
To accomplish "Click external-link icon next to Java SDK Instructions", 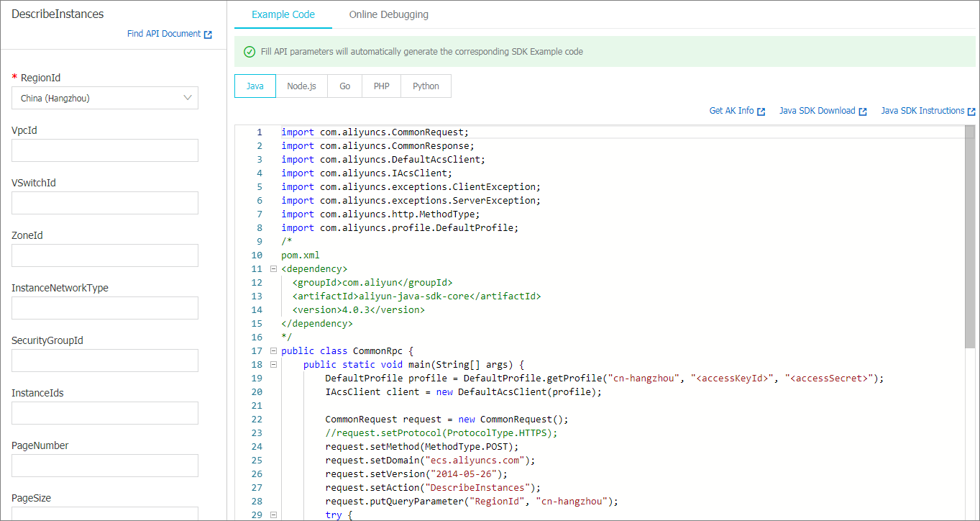I will pyautogui.click(x=971, y=112).
